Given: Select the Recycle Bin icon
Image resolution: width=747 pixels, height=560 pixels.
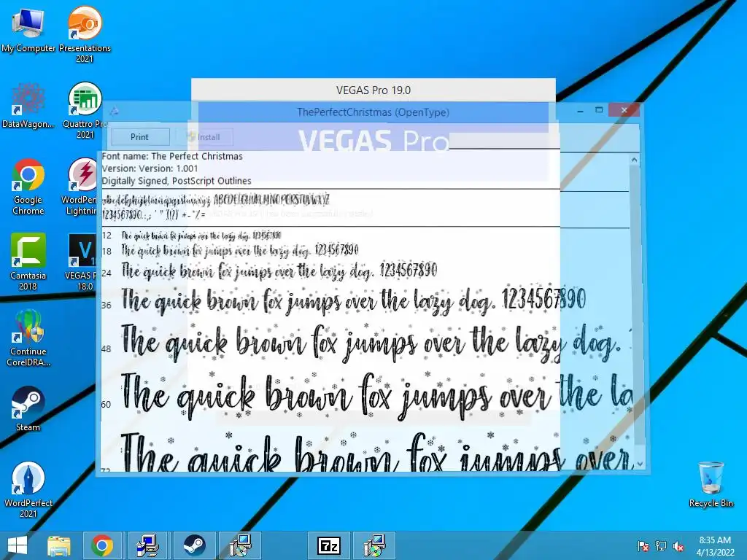Looking at the screenshot, I should pyautogui.click(x=711, y=484).
